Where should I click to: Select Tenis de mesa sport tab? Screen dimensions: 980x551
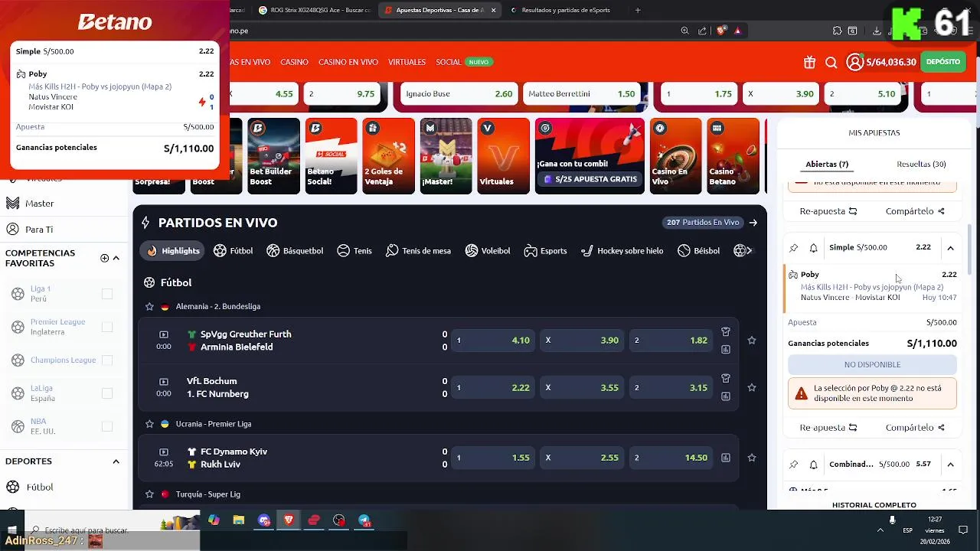click(x=418, y=250)
